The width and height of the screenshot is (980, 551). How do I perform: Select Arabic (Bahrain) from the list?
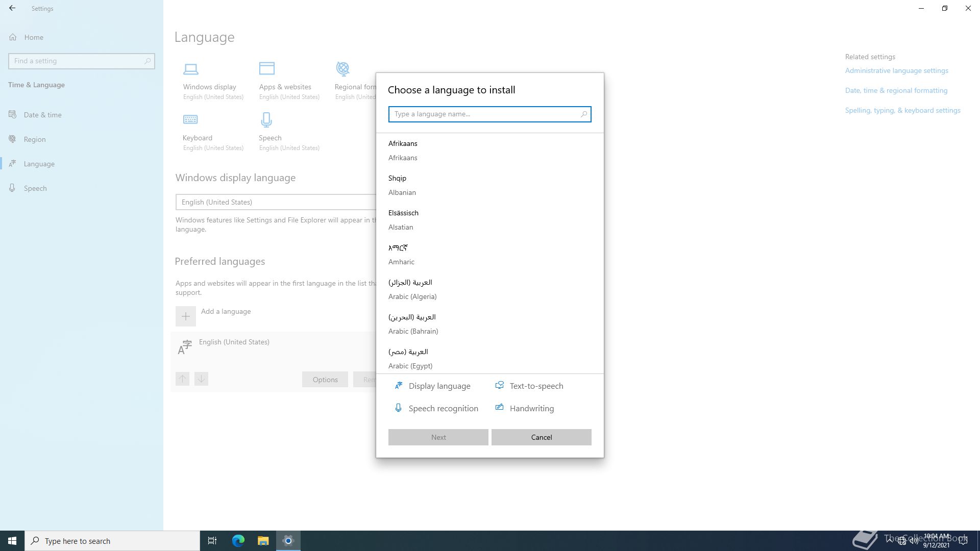[489, 324]
